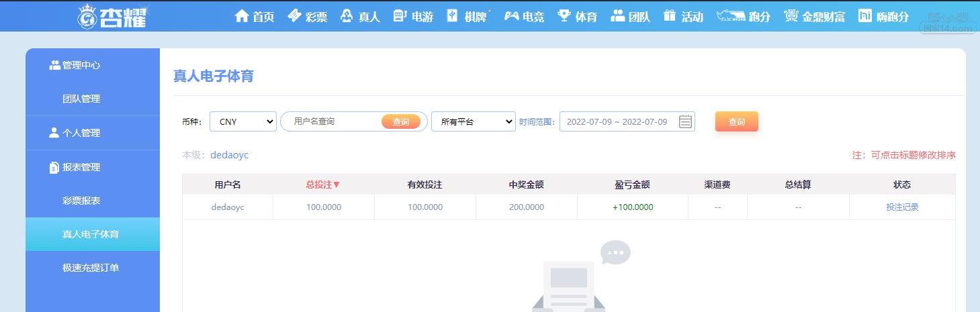Click the group icon next to 管理中心
Screen dimensions: 980x312
pos(54,65)
